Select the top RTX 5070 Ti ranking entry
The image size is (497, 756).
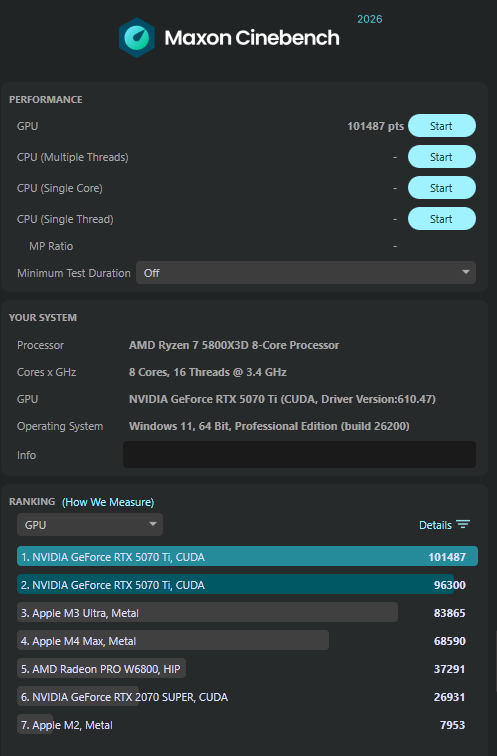(247, 556)
